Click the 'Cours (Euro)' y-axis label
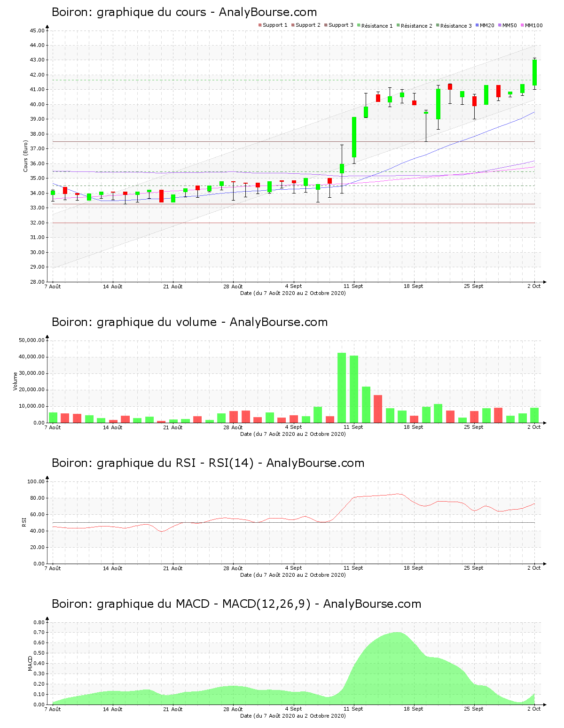Viewport: 564px width, 728px height. (26, 156)
